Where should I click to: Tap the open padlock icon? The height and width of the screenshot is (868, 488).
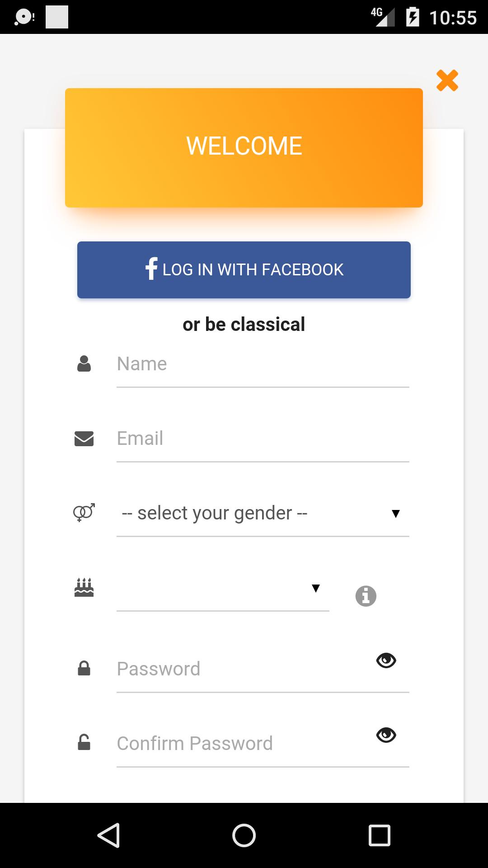coord(84,742)
